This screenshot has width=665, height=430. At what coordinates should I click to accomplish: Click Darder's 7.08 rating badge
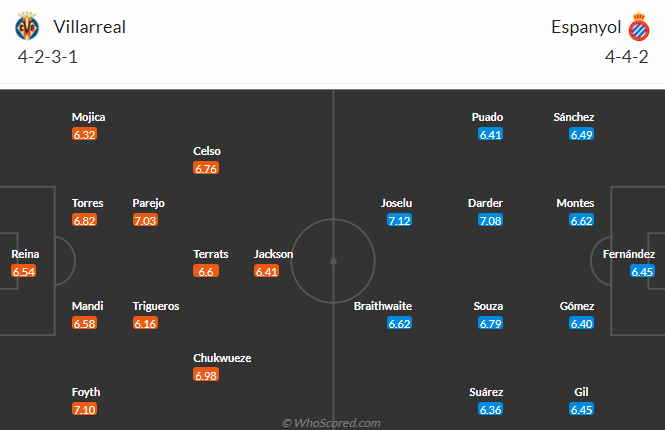coord(490,221)
